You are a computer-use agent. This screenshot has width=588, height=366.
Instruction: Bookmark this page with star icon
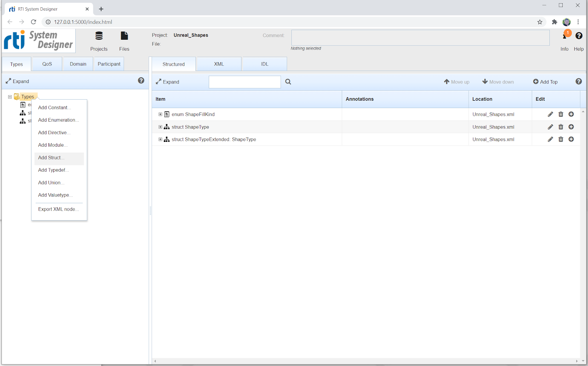point(540,22)
